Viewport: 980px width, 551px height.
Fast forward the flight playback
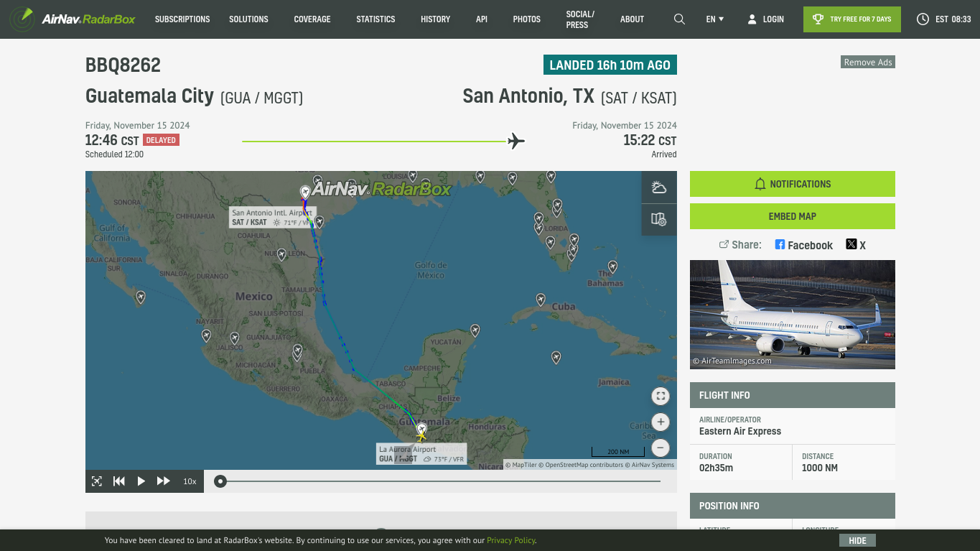163,481
